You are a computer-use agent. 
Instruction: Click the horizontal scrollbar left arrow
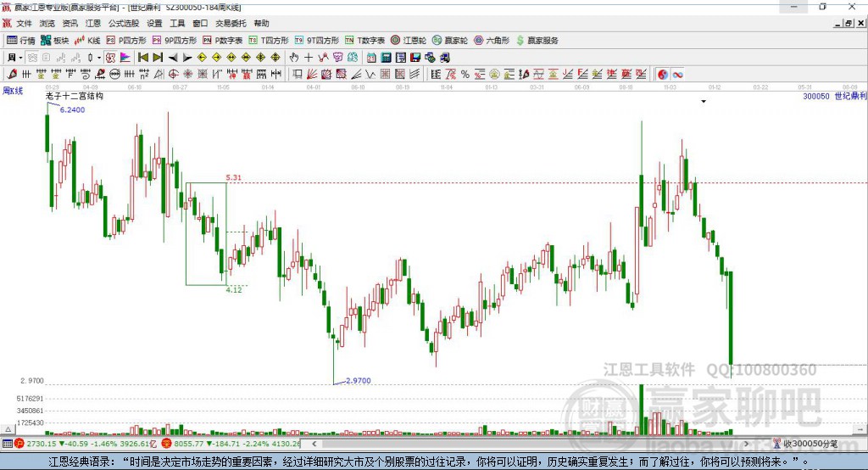[314, 444]
